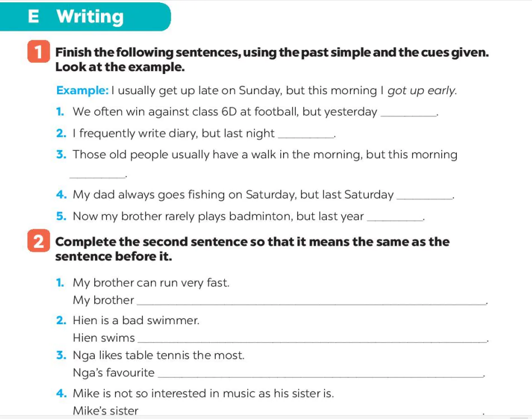Viewport: 532px width, 419px height.
Task: Click the answer line after 'Mike's sister'
Action: click(311, 413)
